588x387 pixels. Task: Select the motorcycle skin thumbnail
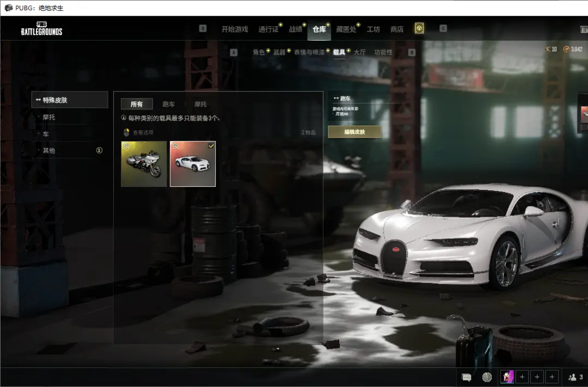[x=144, y=164]
